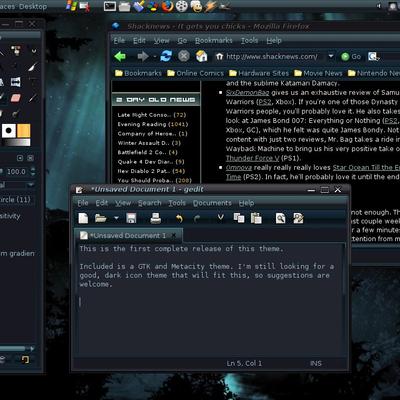
Task: Open Bookmarks menu in Firefox
Action: [214, 41]
